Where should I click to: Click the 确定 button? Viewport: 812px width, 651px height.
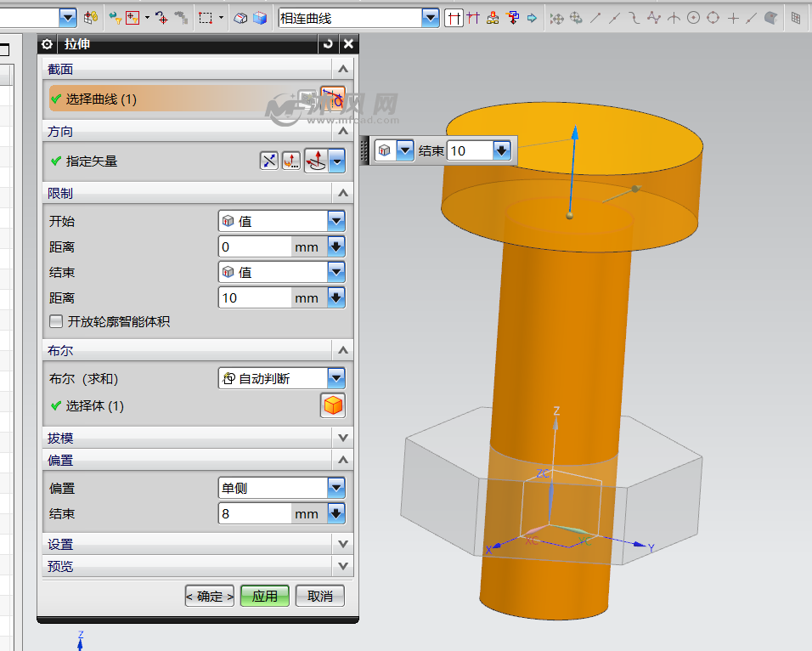point(210,596)
